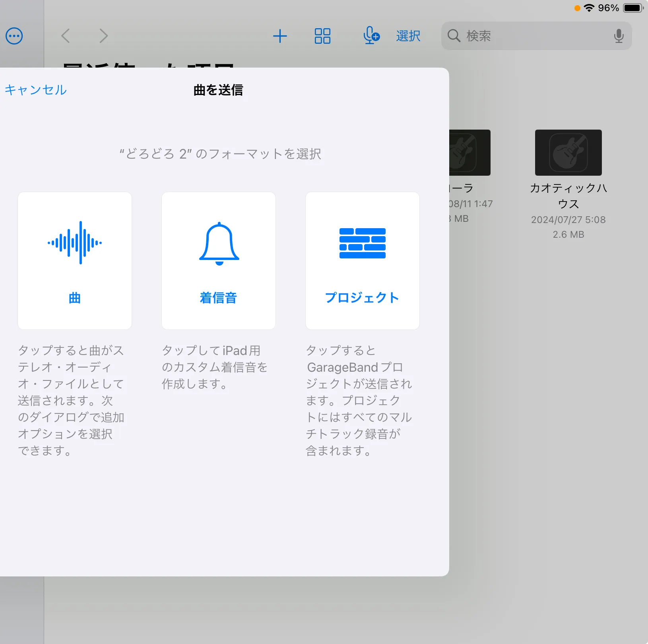Tap the microphone plus recording icon

click(x=371, y=35)
